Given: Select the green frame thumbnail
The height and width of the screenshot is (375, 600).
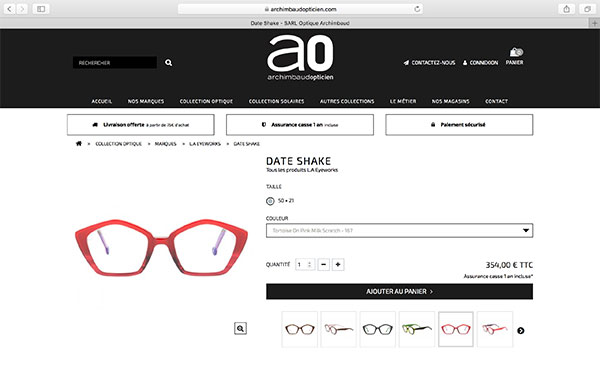Looking at the screenshot, I should (417, 329).
